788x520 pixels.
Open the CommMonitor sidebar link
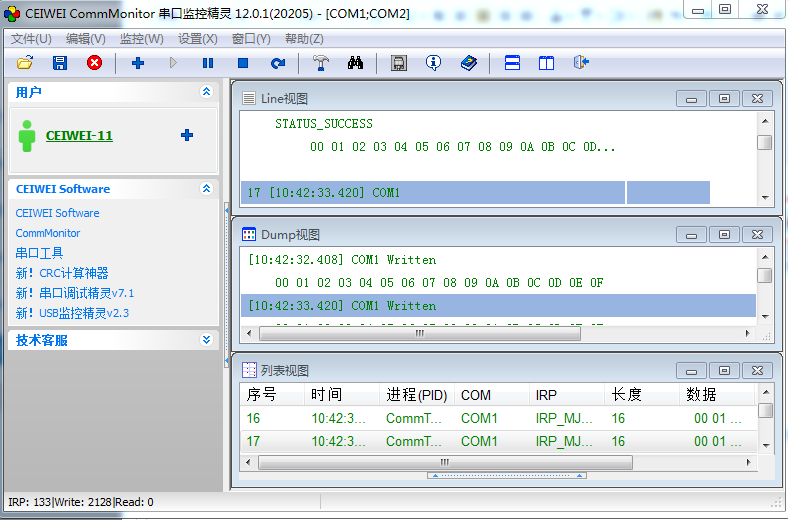[x=48, y=233]
